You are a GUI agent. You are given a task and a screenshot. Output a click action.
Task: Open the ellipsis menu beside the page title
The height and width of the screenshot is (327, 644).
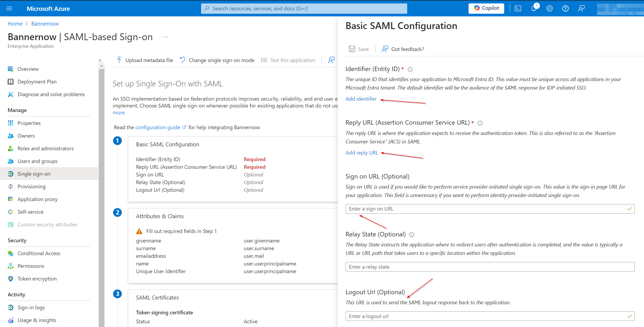165,37
